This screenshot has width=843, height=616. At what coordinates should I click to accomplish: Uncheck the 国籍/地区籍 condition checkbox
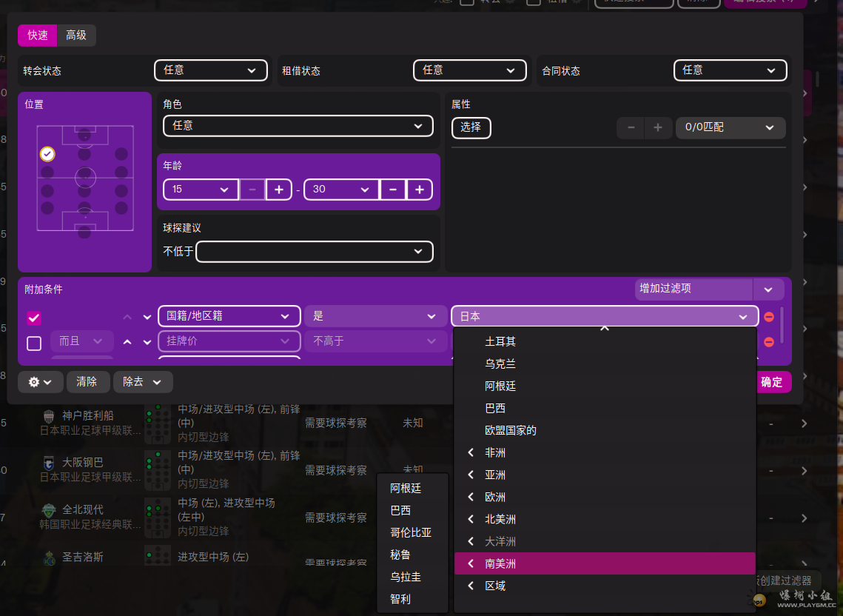[x=34, y=318]
